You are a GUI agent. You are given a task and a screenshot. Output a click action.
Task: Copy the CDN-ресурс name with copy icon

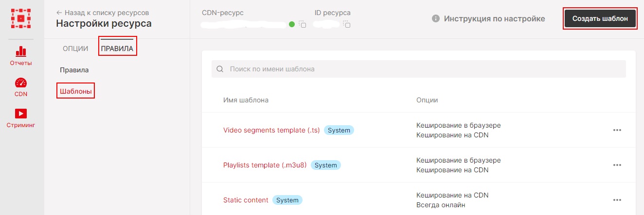pos(302,24)
